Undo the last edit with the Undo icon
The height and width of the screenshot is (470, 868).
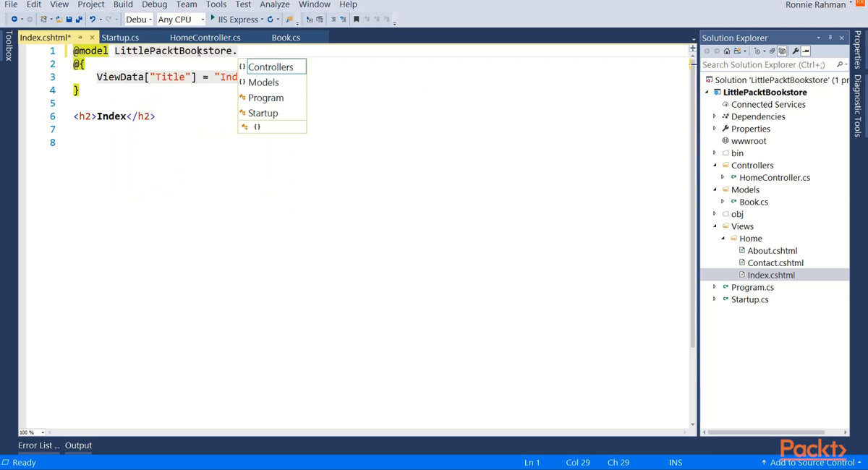93,19
